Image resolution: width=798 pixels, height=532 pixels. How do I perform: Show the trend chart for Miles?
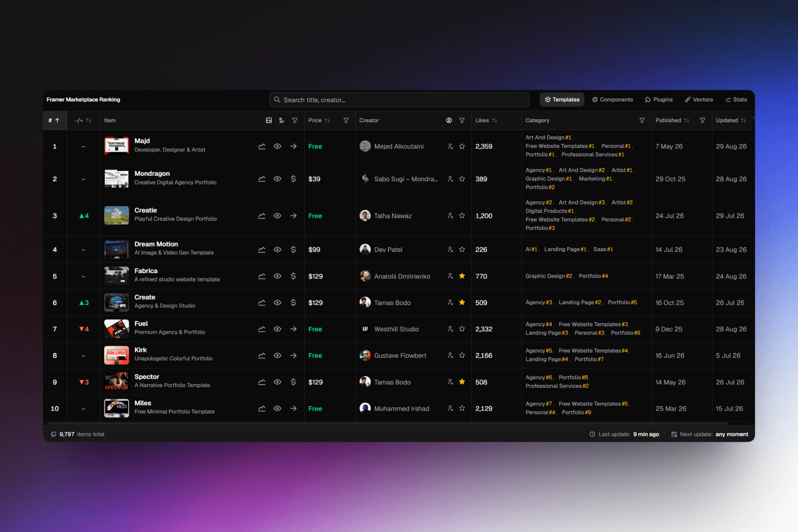pyautogui.click(x=262, y=409)
